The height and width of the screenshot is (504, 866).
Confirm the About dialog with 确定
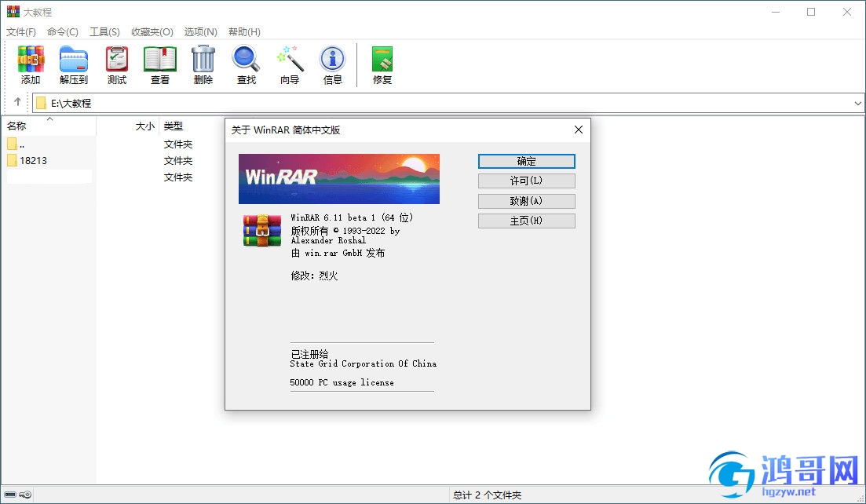[x=526, y=161]
